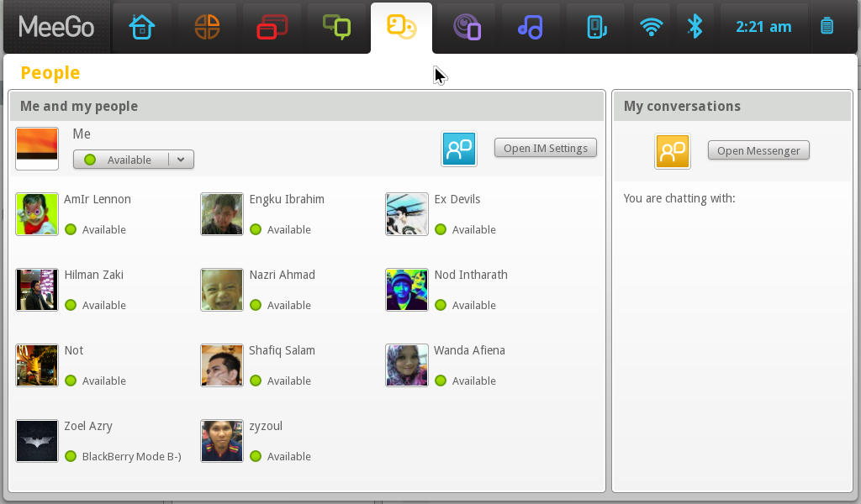861x504 pixels.
Task: Click the orange messenger icon in My conversations
Action: coord(672,152)
